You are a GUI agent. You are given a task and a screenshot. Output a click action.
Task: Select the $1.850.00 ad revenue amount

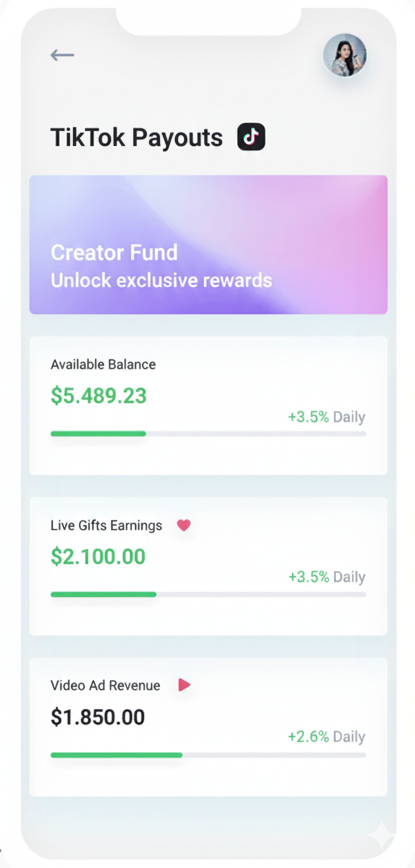pos(98,717)
